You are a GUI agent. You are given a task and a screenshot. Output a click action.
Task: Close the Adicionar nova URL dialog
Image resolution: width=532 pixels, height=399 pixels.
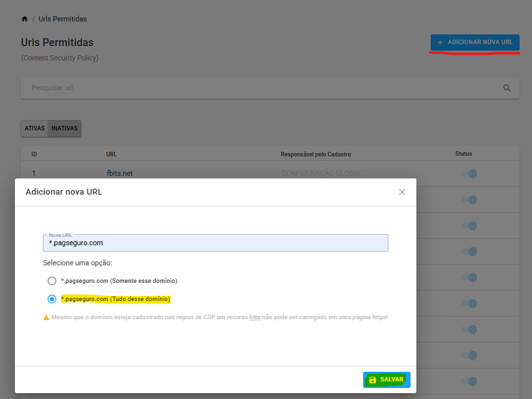[x=402, y=192]
